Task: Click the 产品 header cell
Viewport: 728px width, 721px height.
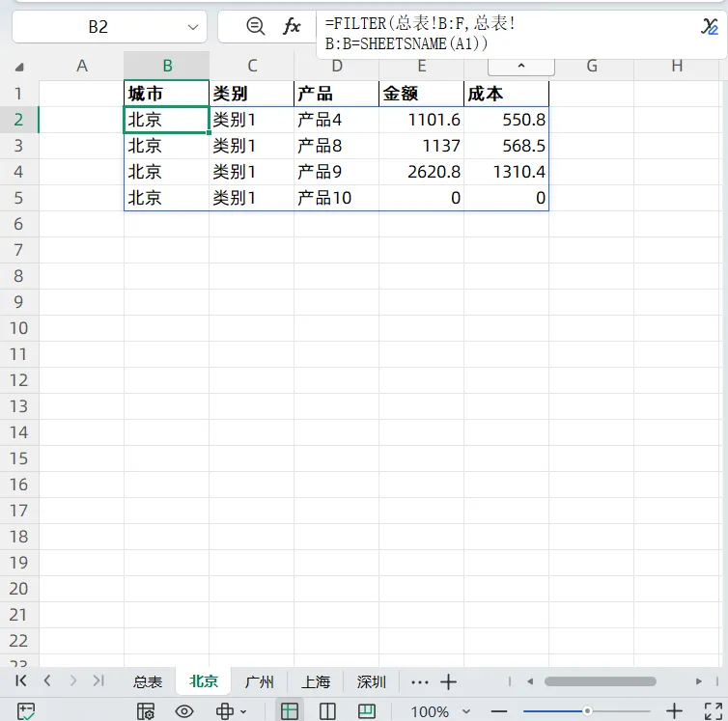Action: [337, 94]
